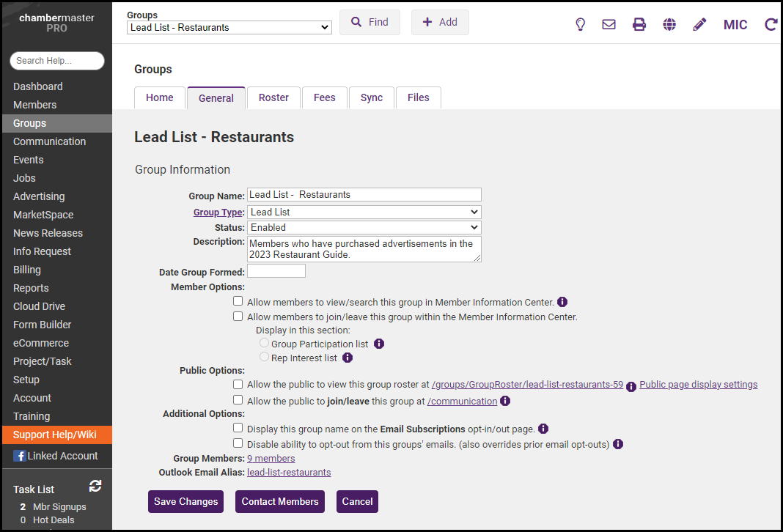
Task: Switch to the Roster tab
Action: coord(273,97)
